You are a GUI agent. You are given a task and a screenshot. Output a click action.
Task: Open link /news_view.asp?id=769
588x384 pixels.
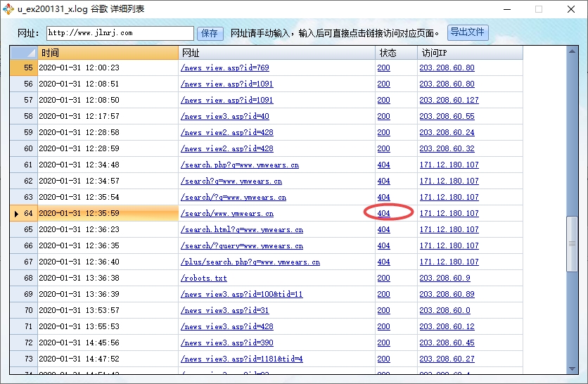224,68
